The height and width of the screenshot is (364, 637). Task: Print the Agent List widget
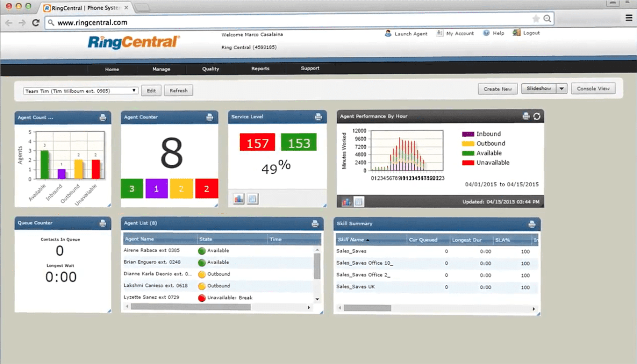pos(315,224)
